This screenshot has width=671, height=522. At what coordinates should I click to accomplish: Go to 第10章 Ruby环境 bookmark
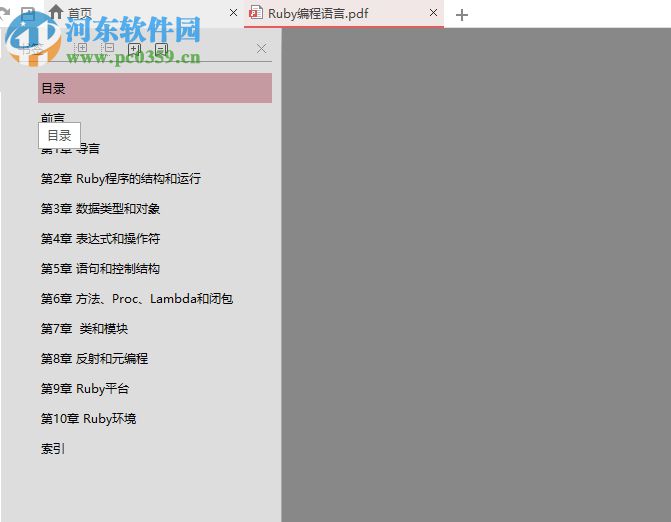(89, 418)
